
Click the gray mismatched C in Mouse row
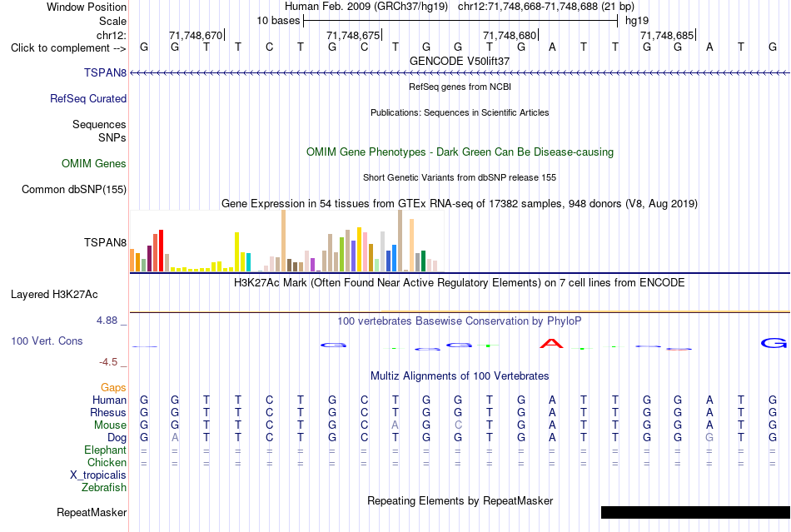pyautogui.click(x=458, y=425)
